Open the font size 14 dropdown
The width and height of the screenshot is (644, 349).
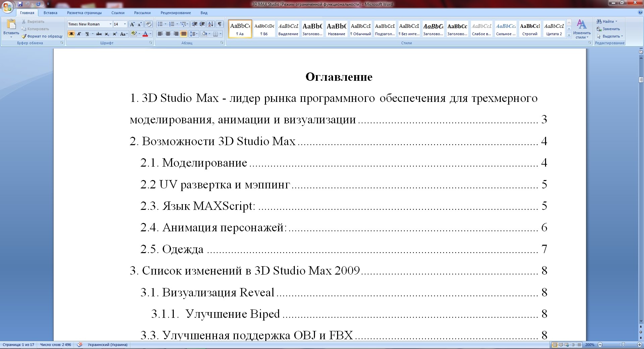[x=120, y=24]
